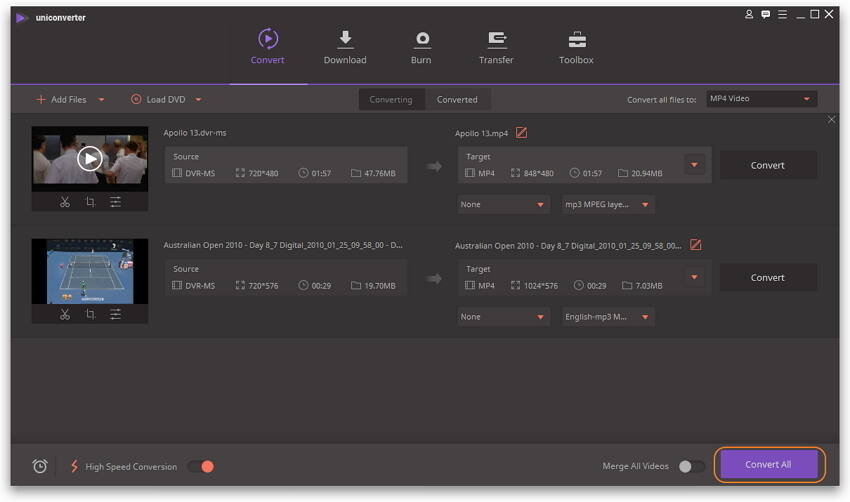Open effects settings for Apollo 13 video

coord(115,202)
